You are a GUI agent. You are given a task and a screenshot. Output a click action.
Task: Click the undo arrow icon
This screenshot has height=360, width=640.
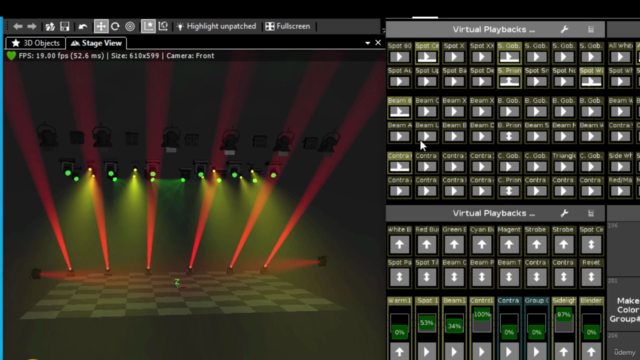coord(83,27)
